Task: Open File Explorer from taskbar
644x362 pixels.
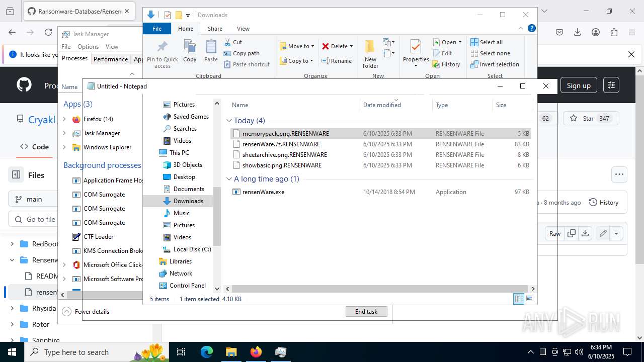Action: point(231,352)
